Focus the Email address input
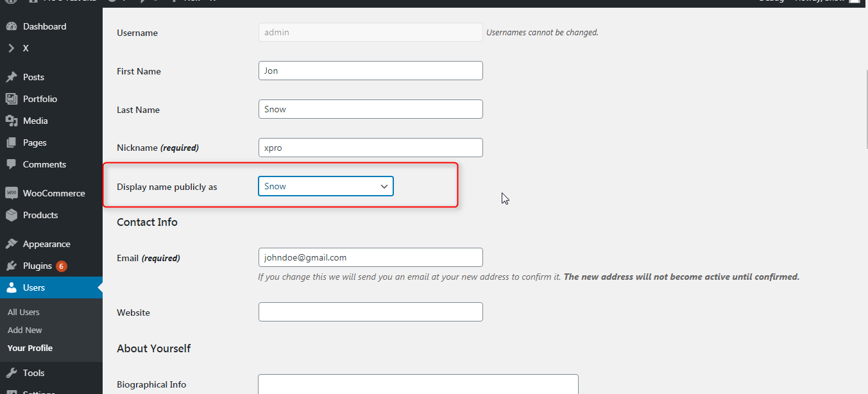 coord(371,257)
